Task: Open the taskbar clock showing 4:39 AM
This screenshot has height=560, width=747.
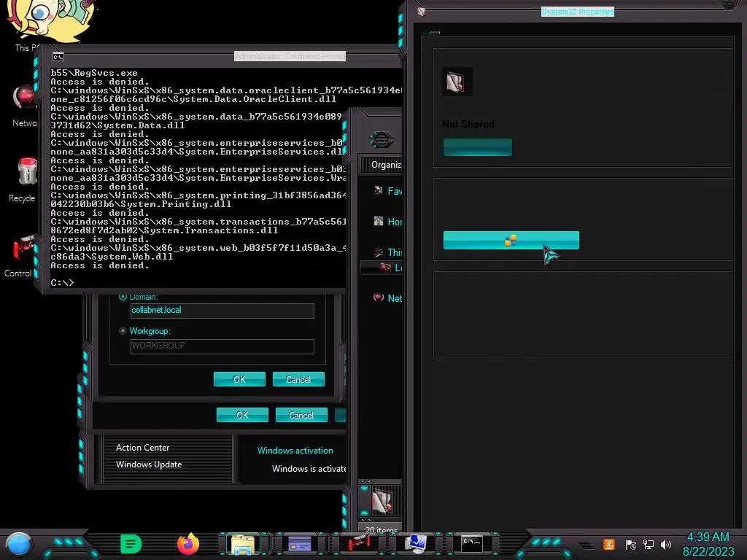Action: tap(708, 544)
